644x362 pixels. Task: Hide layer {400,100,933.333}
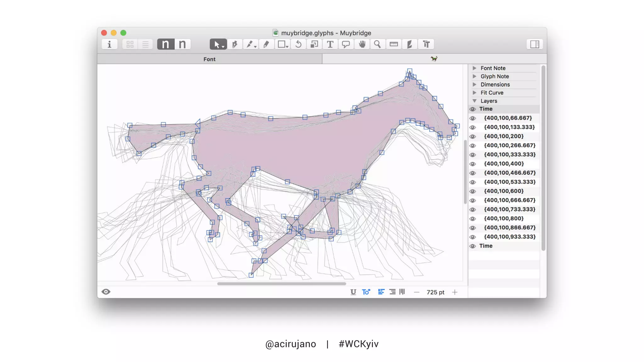pyautogui.click(x=472, y=237)
